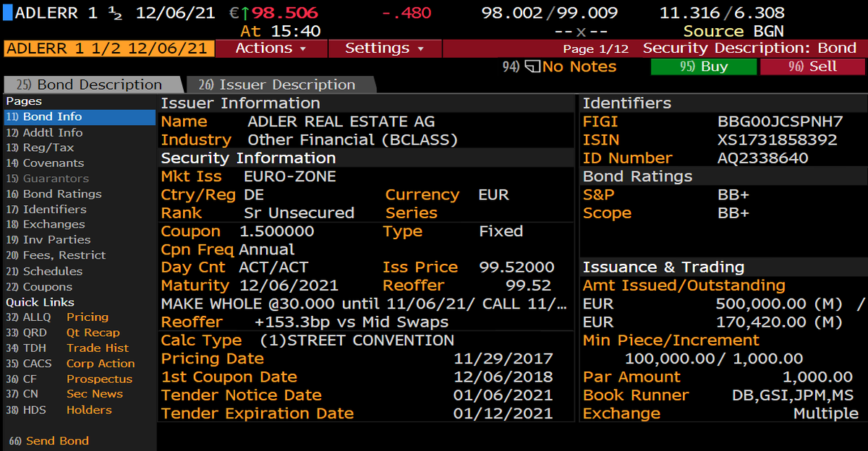Open the Actions dropdown menu

point(271,48)
